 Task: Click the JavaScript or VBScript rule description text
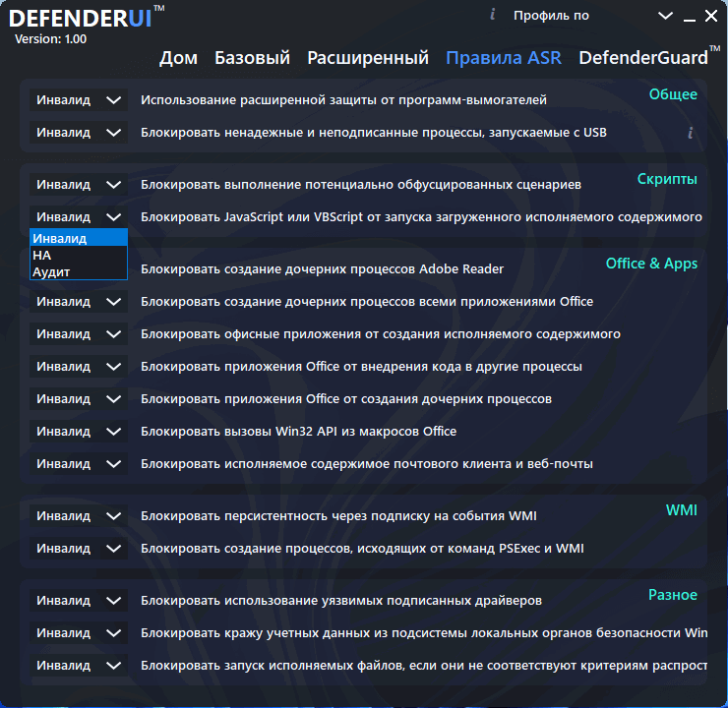click(x=421, y=217)
